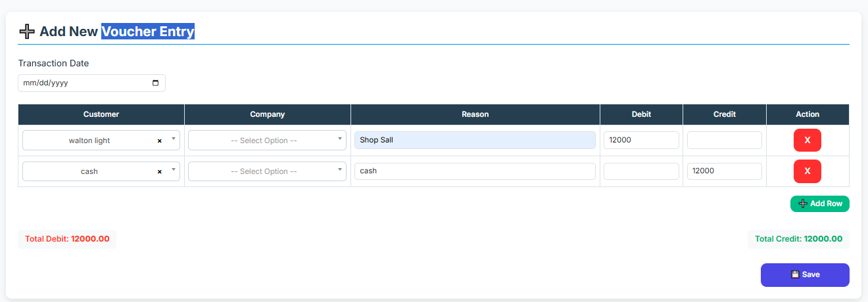Expand Company dropdown in the cash row
The height and width of the screenshot is (302, 868).
(x=267, y=171)
